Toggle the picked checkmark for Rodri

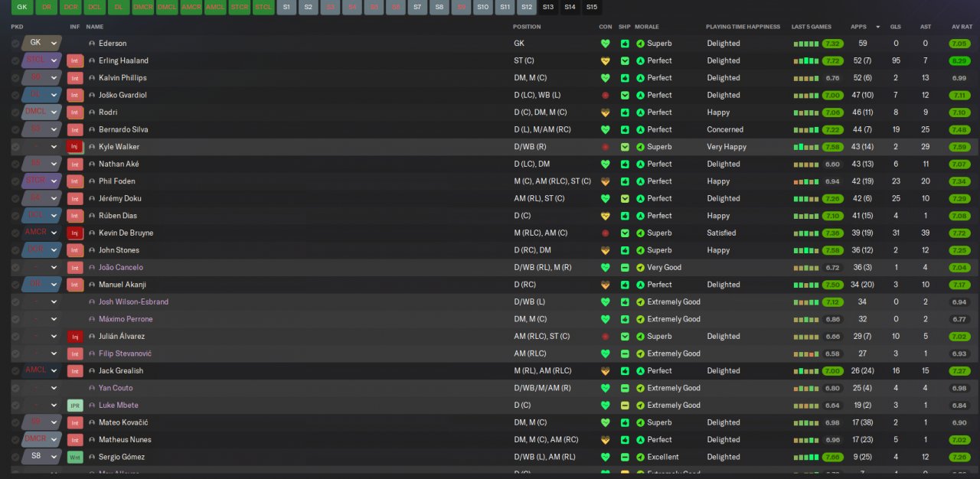tap(15, 112)
